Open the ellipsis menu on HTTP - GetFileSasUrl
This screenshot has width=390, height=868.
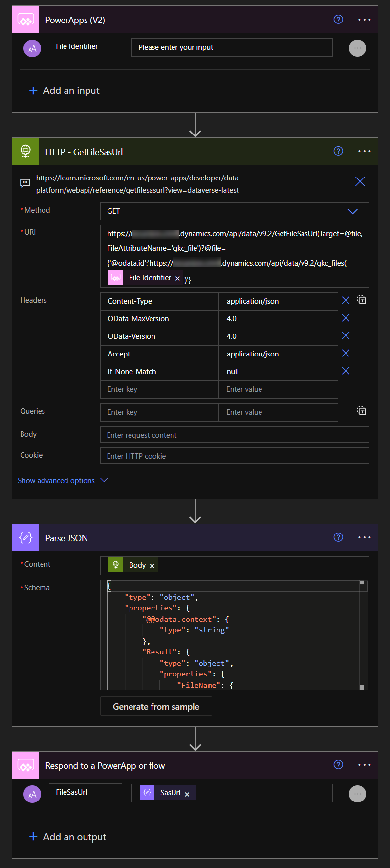pyautogui.click(x=365, y=151)
